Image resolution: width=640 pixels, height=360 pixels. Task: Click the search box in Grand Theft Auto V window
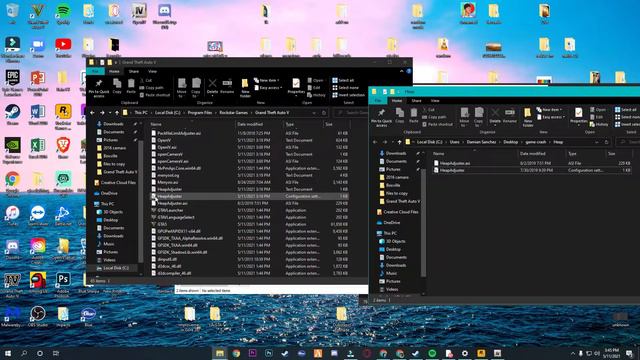point(351,113)
